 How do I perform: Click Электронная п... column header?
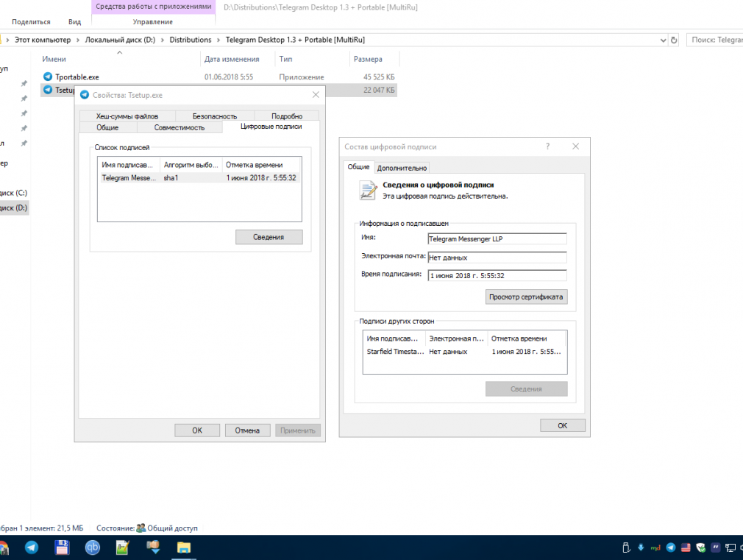pyautogui.click(x=456, y=338)
